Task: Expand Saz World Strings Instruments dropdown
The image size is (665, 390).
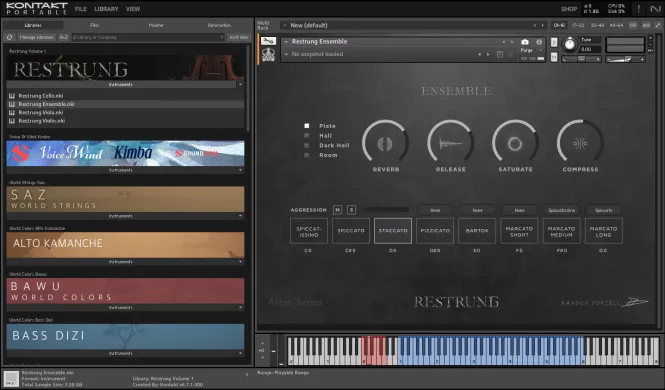Action: (x=240, y=216)
